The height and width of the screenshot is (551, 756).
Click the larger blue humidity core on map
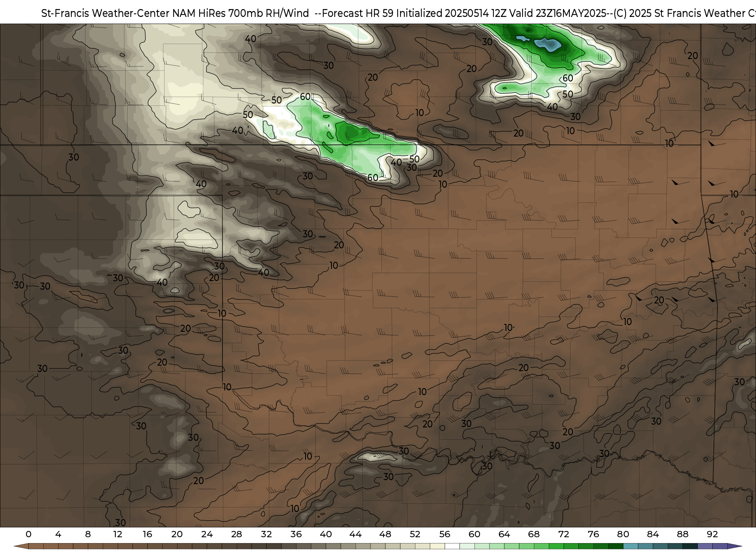[x=548, y=44]
